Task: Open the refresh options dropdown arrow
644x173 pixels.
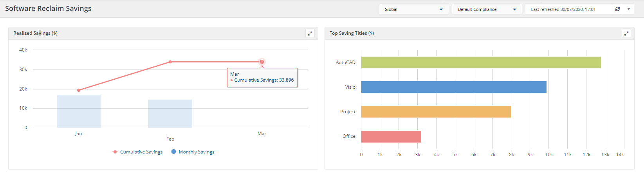Action: [629, 9]
